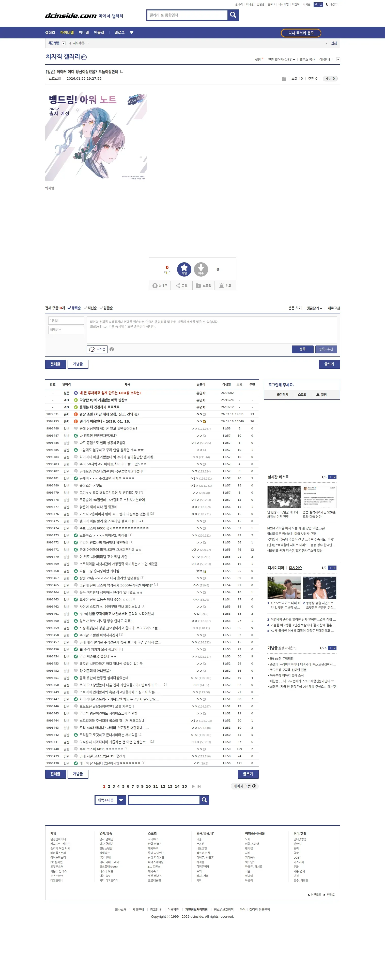Open the 디시콘 emoticon picker

tap(97, 349)
